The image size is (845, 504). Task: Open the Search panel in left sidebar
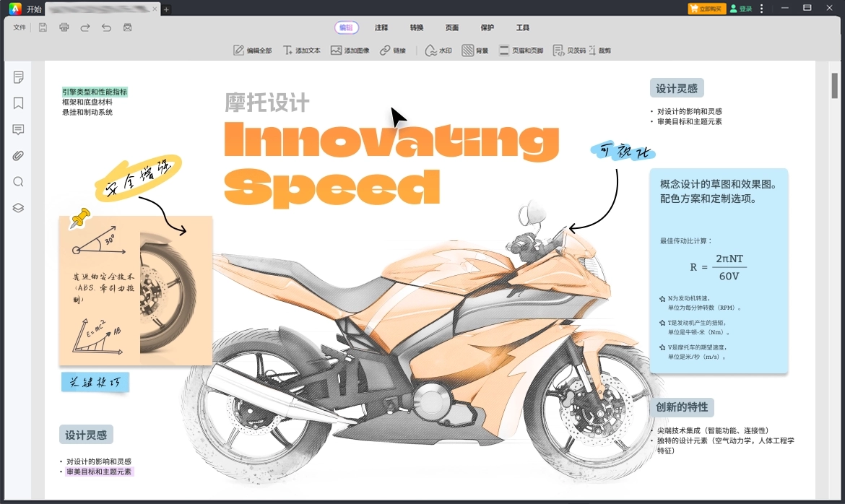[x=18, y=182]
